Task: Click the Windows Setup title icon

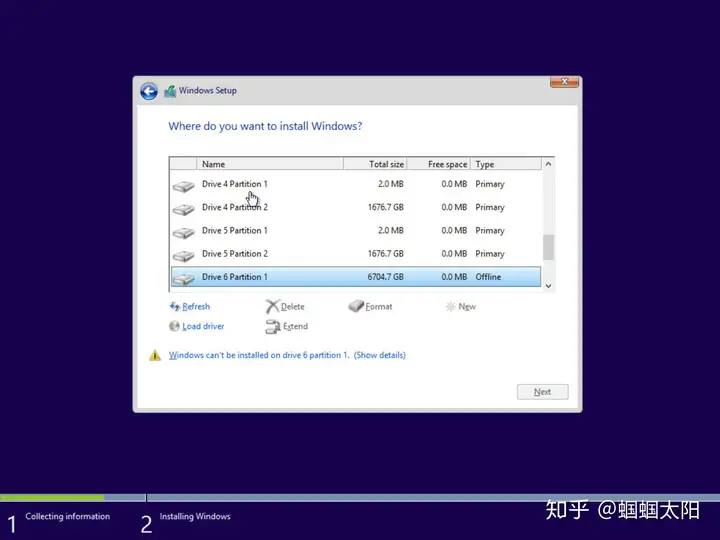Action: [170, 91]
